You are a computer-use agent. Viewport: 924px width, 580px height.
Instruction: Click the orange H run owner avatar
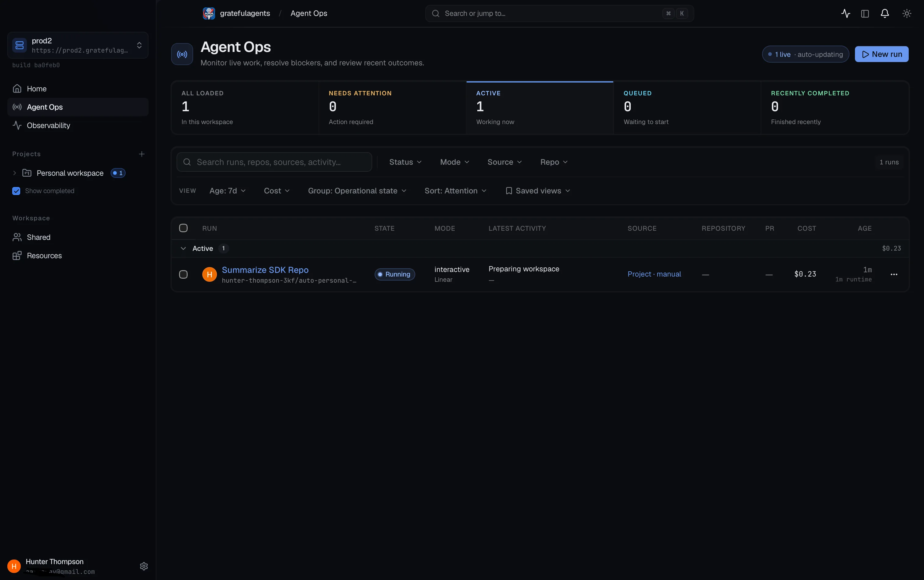click(x=209, y=274)
